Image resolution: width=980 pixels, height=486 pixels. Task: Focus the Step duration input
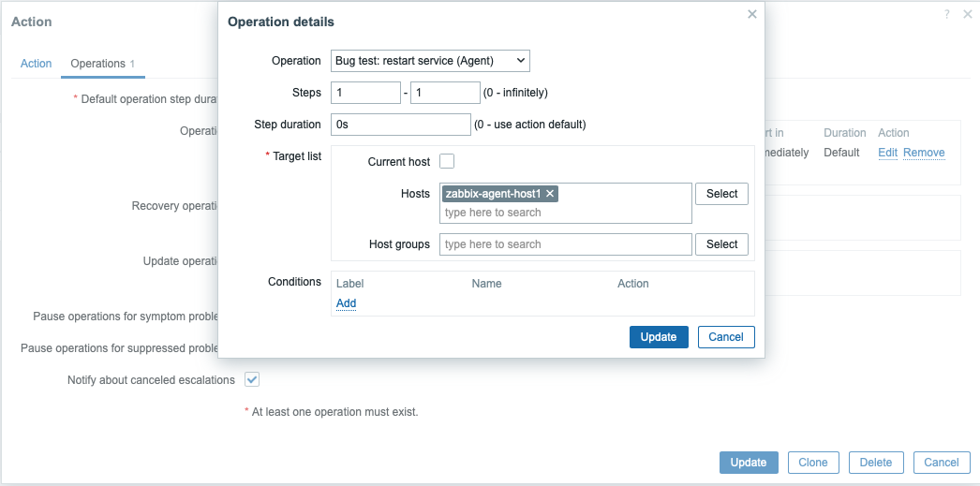[400, 125]
